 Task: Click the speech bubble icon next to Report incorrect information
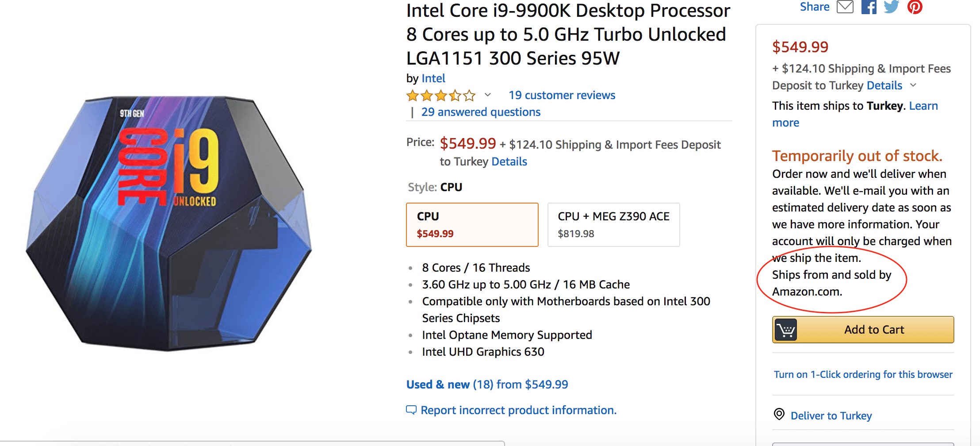411,410
